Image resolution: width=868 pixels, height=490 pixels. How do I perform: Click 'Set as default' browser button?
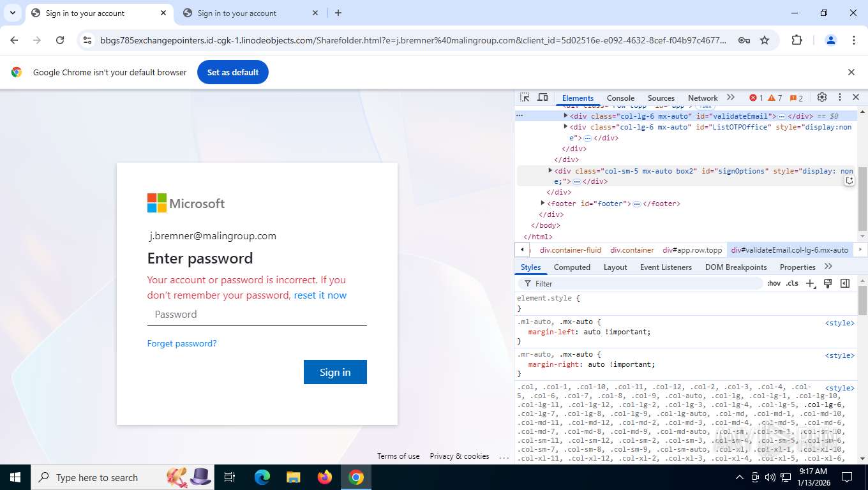point(233,72)
